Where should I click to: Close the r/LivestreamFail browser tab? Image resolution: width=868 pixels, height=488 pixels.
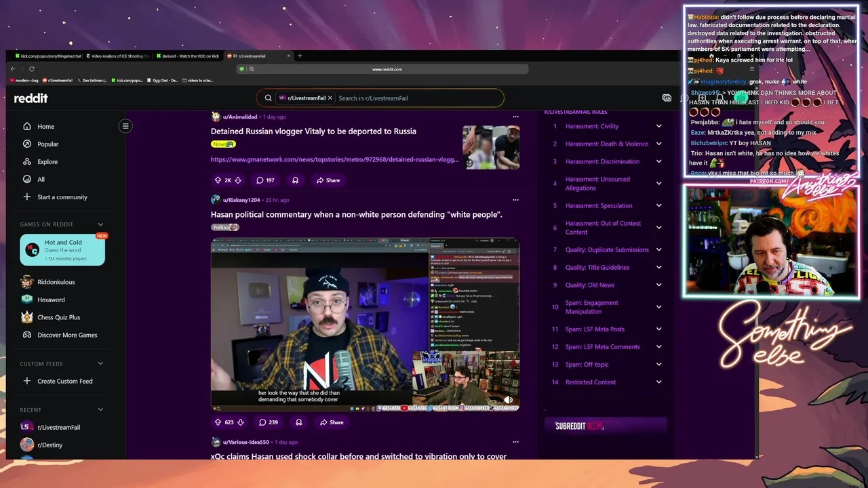click(x=288, y=56)
